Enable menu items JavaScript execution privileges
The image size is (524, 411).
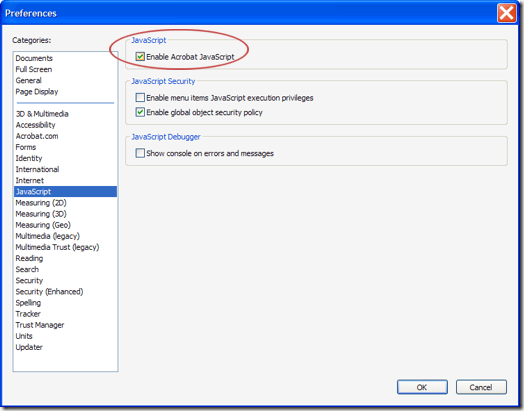click(140, 98)
